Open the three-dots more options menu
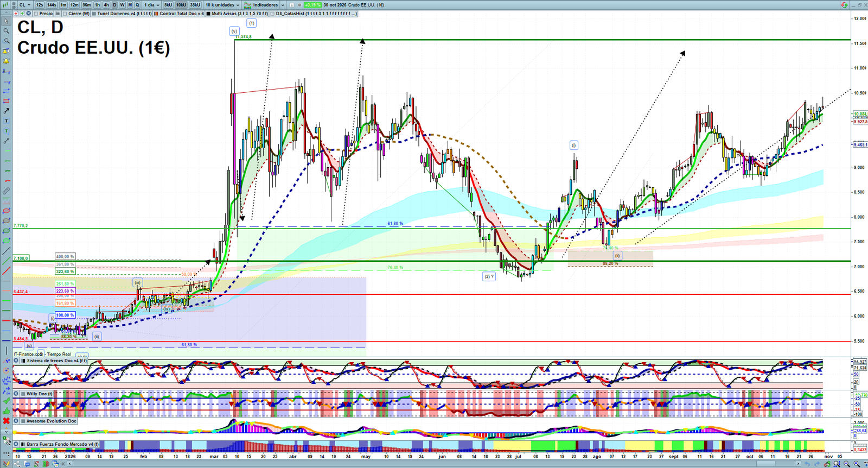The image size is (868, 468). 6,453
